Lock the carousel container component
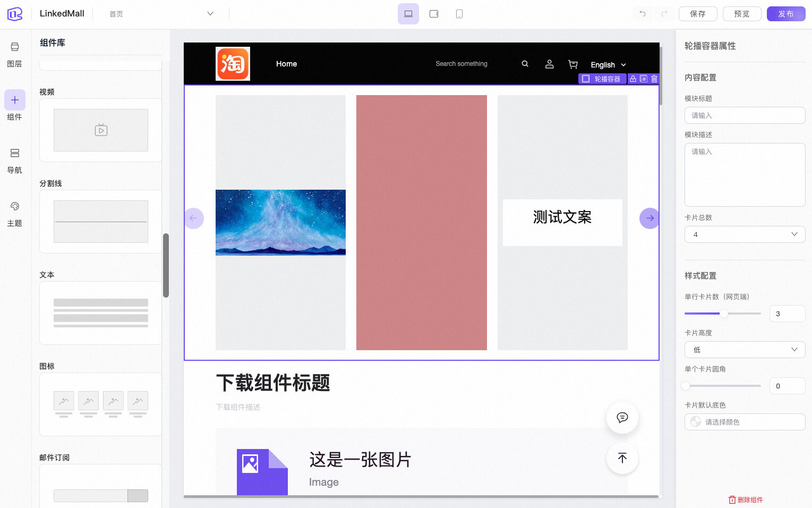This screenshot has height=508, width=812. point(633,79)
